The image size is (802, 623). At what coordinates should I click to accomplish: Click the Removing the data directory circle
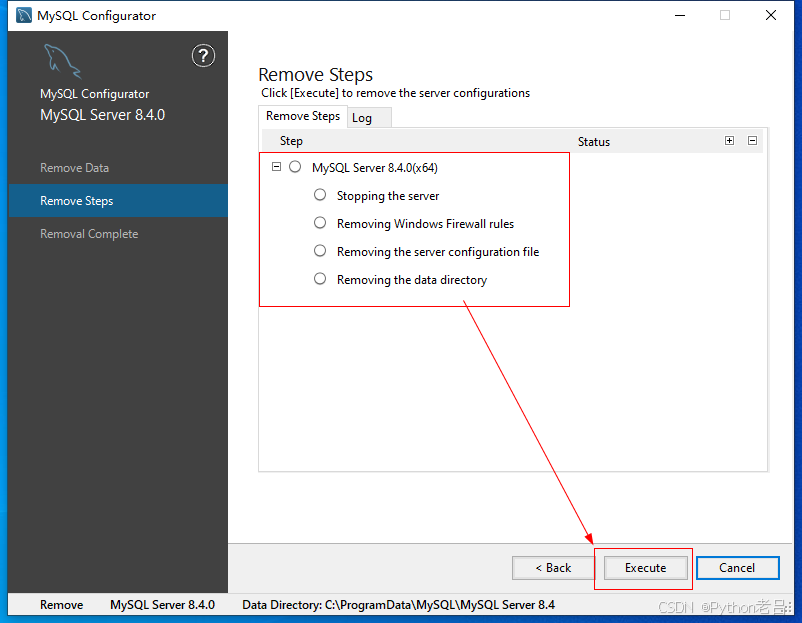[x=320, y=279]
